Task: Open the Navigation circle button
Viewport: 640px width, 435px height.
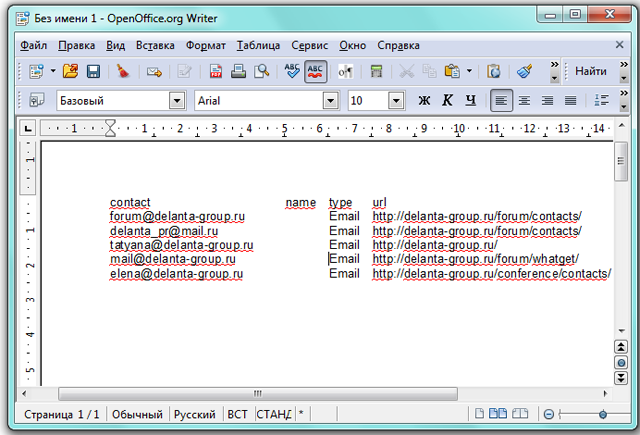Action: tap(621, 363)
